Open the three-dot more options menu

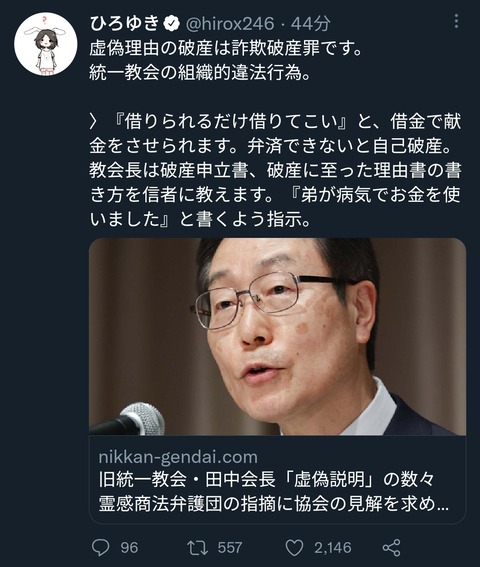[x=456, y=21]
